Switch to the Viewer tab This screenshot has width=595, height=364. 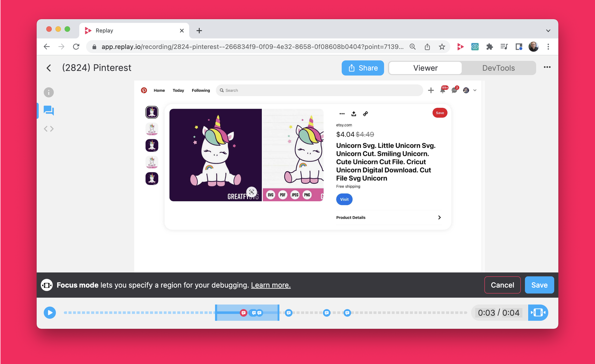tap(425, 68)
